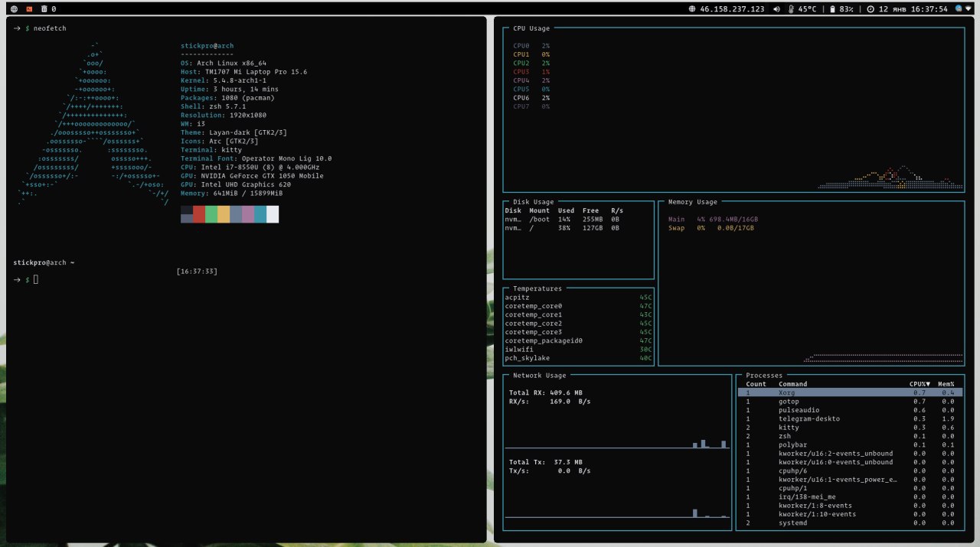This screenshot has width=980, height=547.
Task: Click the thermometer temperature icon
Action: pos(791,9)
